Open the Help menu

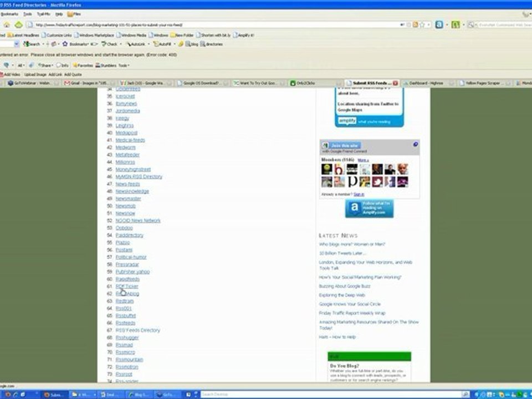click(59, 14)
